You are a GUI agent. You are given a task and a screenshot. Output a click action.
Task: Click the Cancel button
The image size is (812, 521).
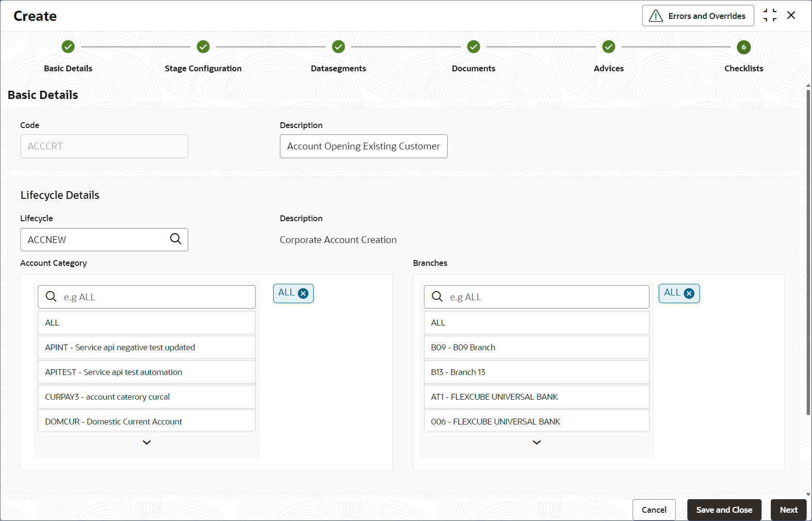[x=654, y=510]
